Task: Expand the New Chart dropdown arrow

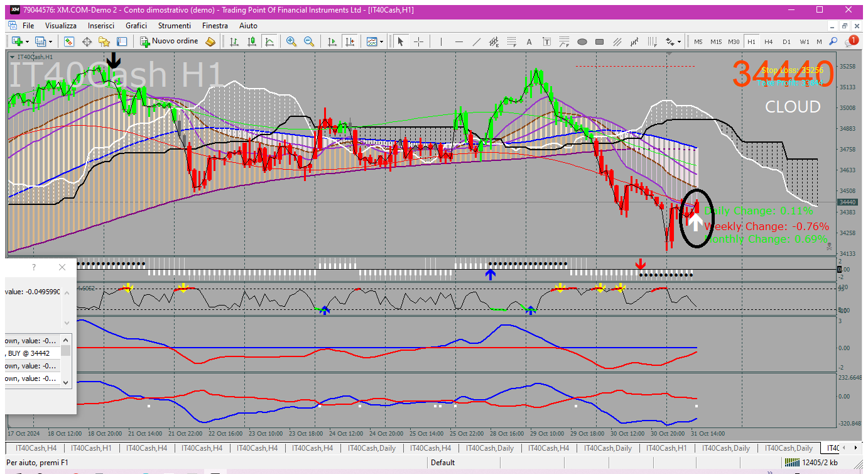Action: [26, 42]
